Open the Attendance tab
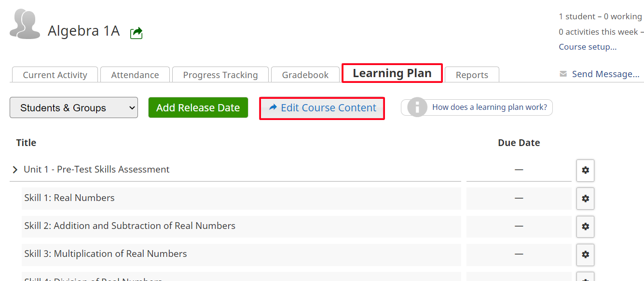644x281 pixels. tap(135, 75)
